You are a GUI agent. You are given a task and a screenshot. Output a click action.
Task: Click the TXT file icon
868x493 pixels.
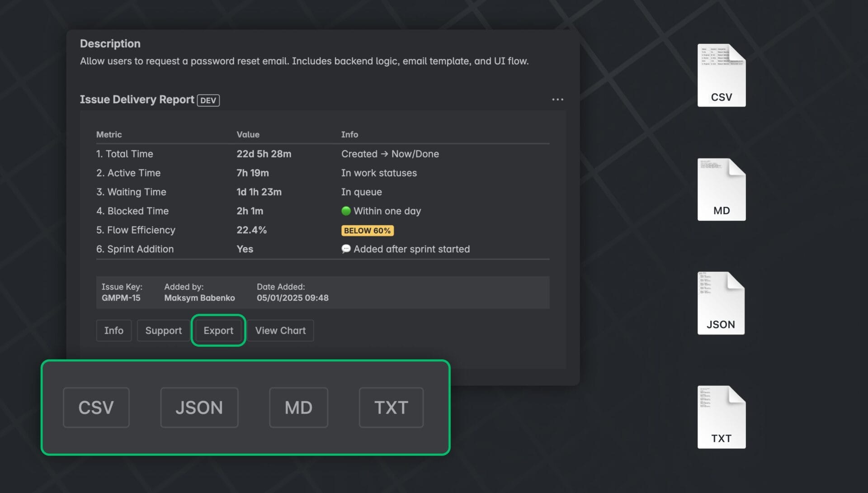[x=721, y=417]
